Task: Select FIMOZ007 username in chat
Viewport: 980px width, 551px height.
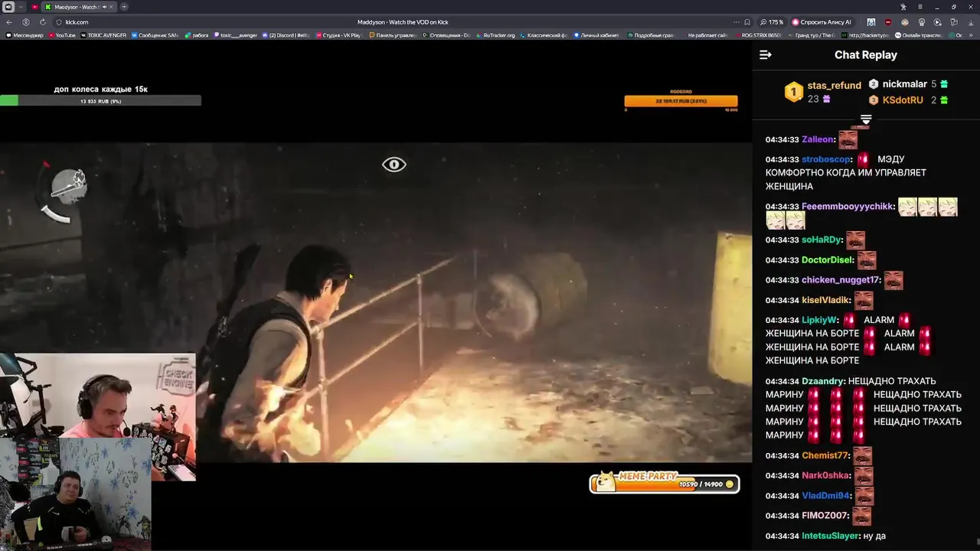Action: point(825,516)
